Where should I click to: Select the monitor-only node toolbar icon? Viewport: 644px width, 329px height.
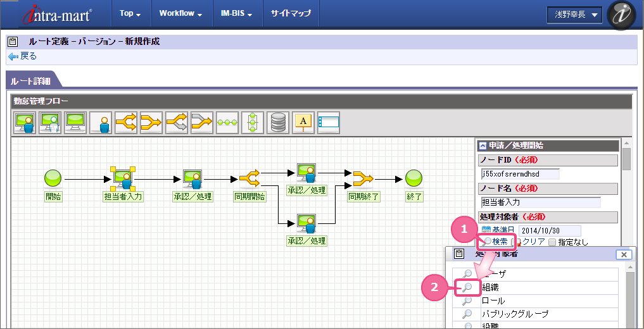(75, 123)
